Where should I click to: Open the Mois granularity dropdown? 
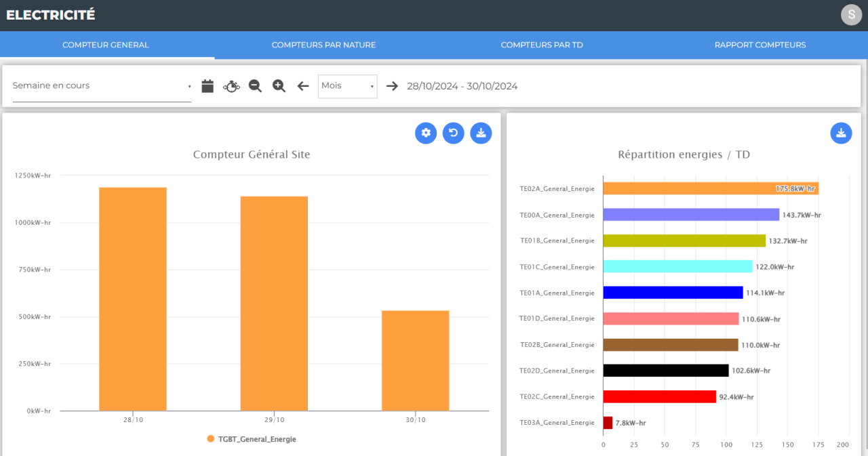tap(348, 86)
